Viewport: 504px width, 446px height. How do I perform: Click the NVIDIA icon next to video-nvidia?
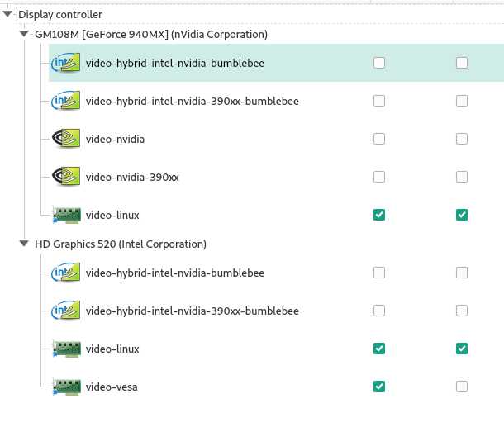point(66,139)
